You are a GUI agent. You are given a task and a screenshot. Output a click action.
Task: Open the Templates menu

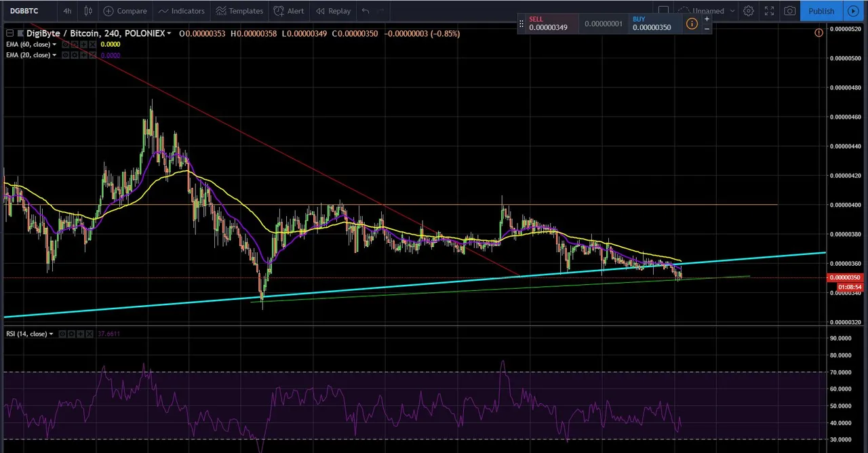point(239,11)
